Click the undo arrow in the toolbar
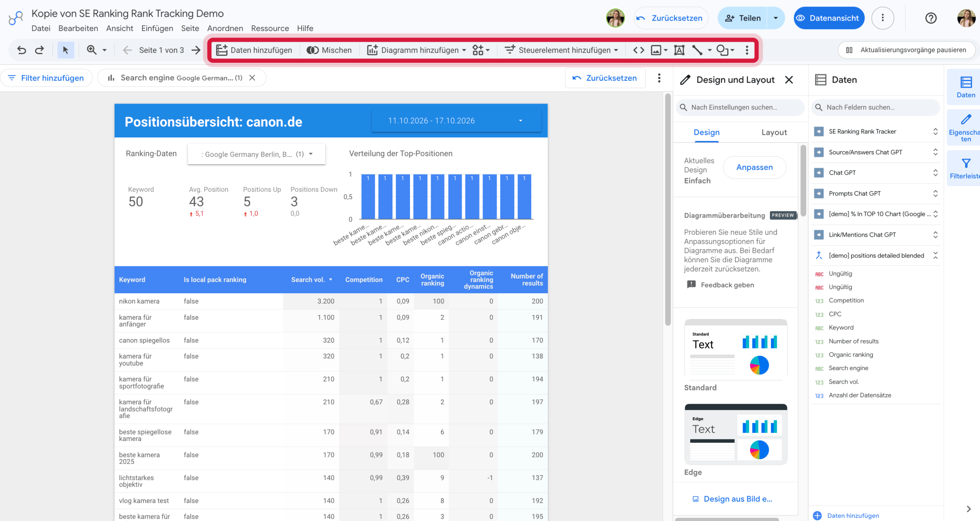 [21, 50]
